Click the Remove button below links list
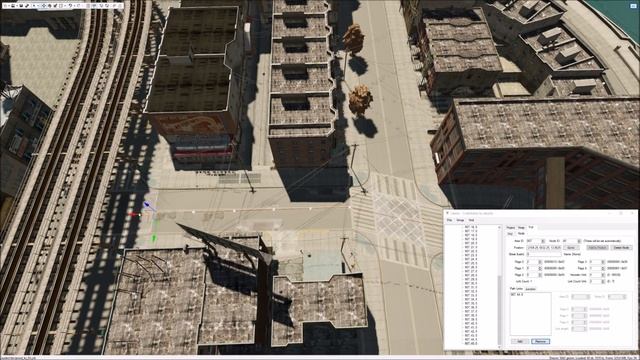The width and height of the screenshot is (640, 360). pos(540,341)
